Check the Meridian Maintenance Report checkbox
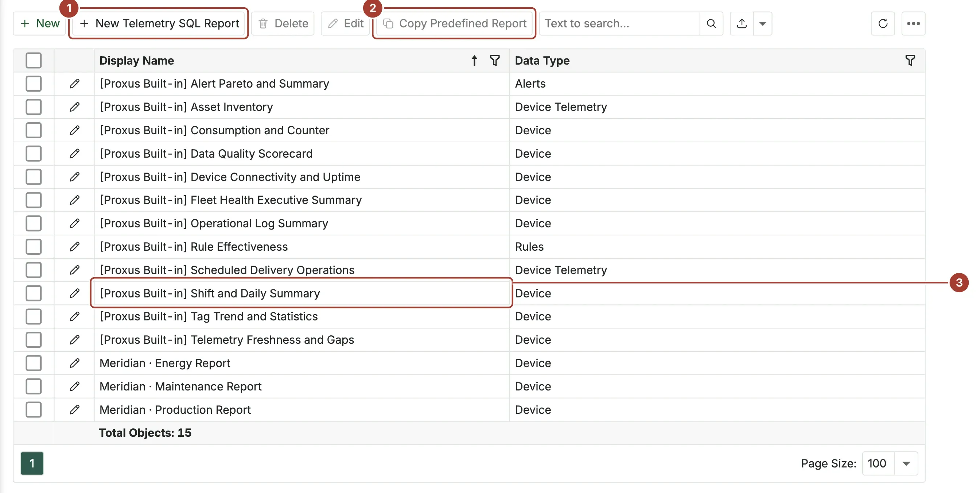 pos(34,386)
